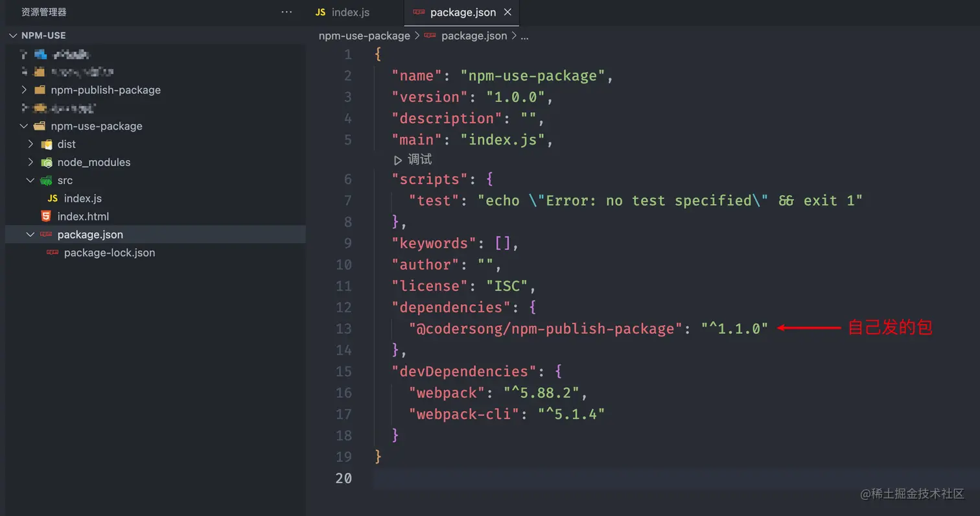This screenshot has width=980, height=516.
Task: Click the dist folder icon
Action: tap(47, 144)
